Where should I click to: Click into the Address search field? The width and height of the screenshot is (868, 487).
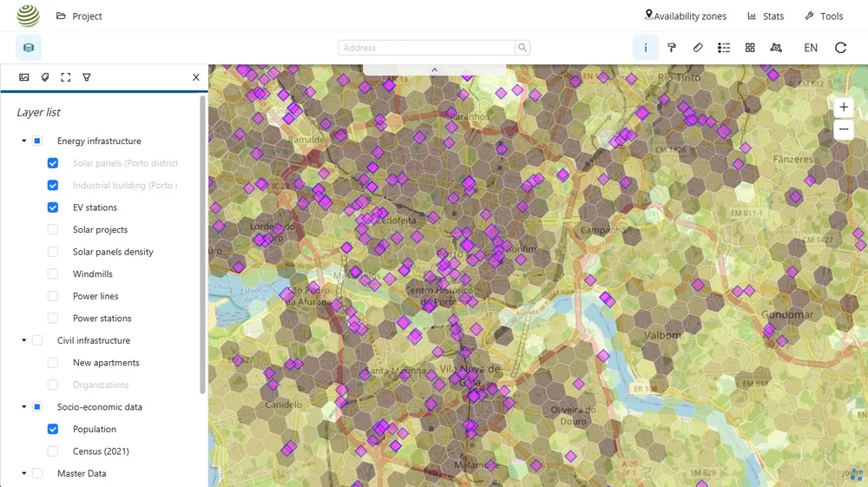[427, 48]
